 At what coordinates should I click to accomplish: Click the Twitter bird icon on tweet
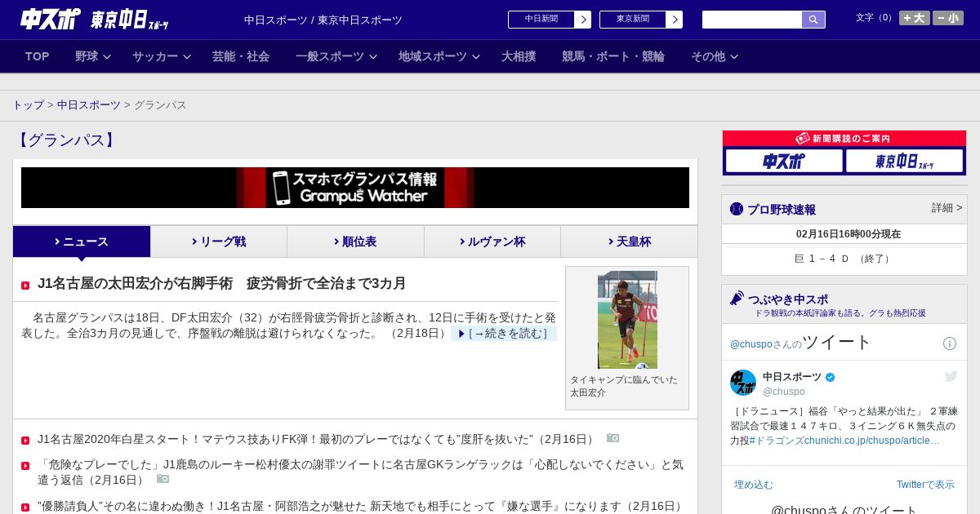pos(951,376)
